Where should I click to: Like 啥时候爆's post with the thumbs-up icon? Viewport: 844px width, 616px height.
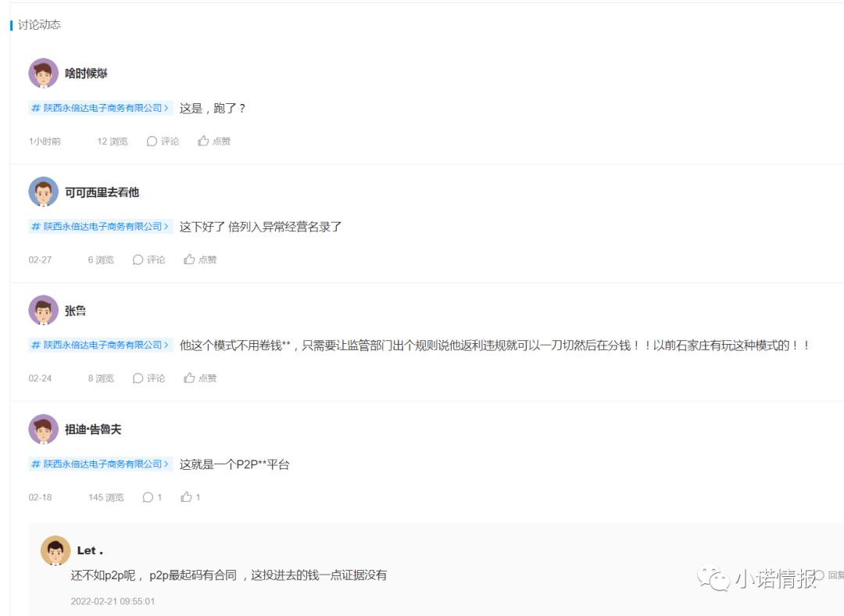(213, 141)
